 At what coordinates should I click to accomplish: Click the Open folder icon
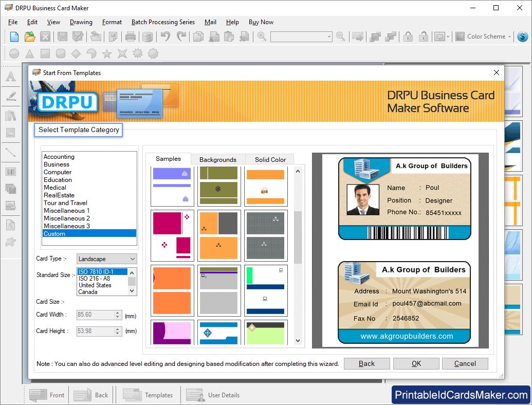29,36
